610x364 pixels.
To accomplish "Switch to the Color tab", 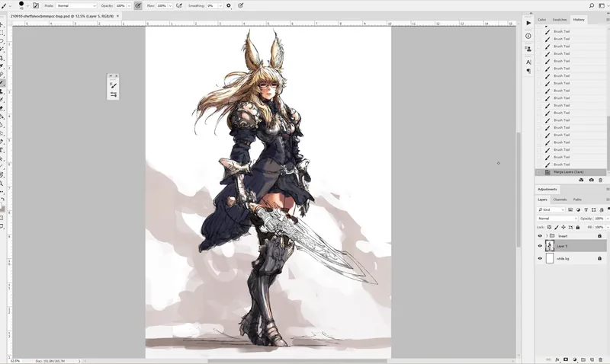I will click(x=542, y=20).
